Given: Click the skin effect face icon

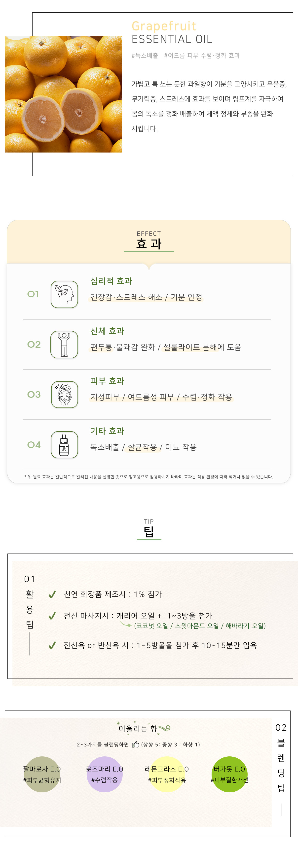Looking at the screenshot, I should pos(64,394).
